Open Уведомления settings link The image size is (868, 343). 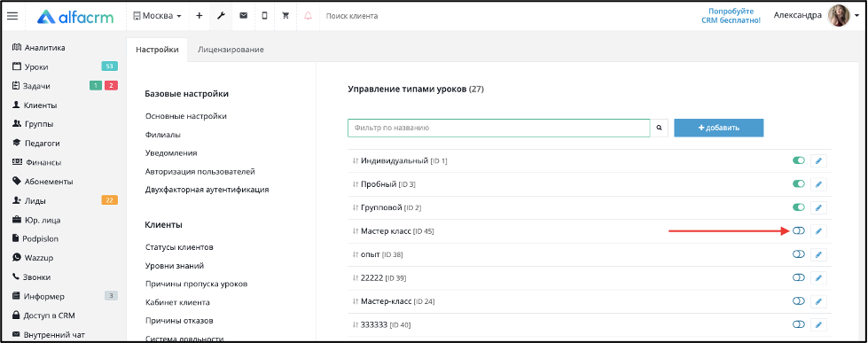[x=172, y=152]
